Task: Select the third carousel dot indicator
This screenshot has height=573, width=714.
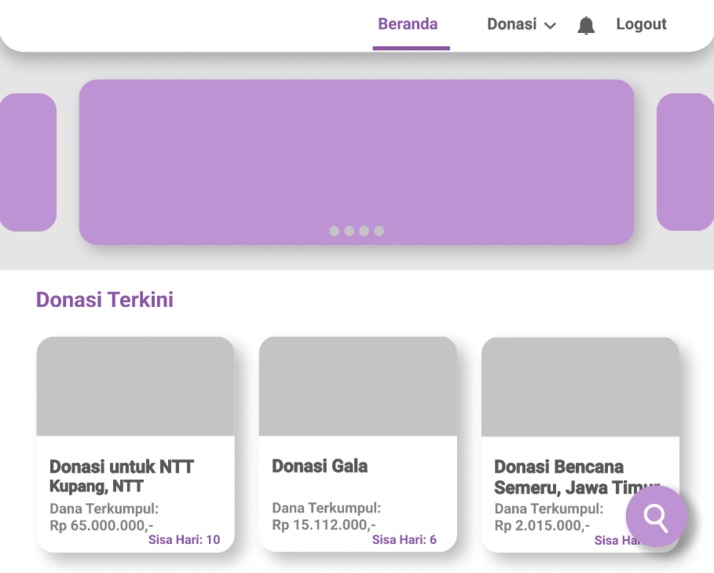Action: 364,231
